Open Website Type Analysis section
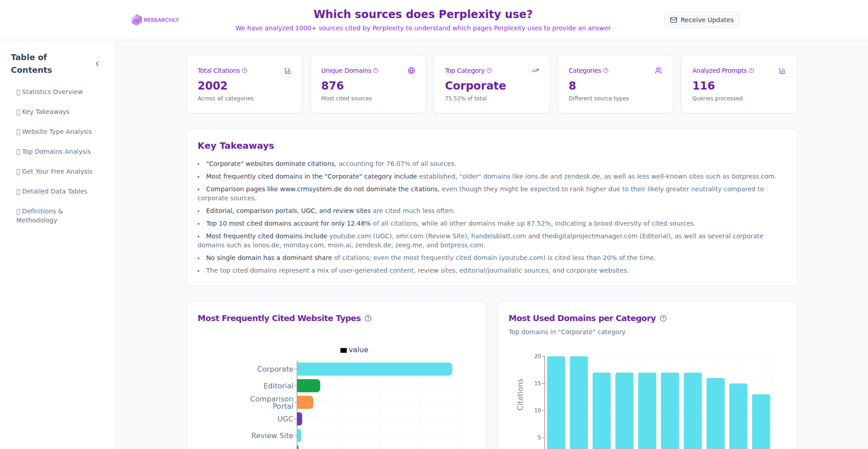Image resolution: width=868 pixels, height=449 pixels. click(57, 132)
